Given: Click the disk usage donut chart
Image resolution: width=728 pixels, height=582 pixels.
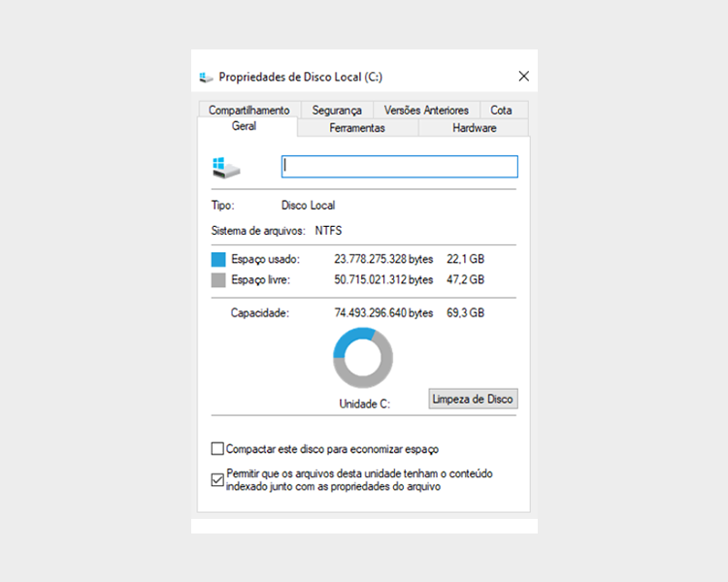Looking at the screenshot, I should click(362, 357).
